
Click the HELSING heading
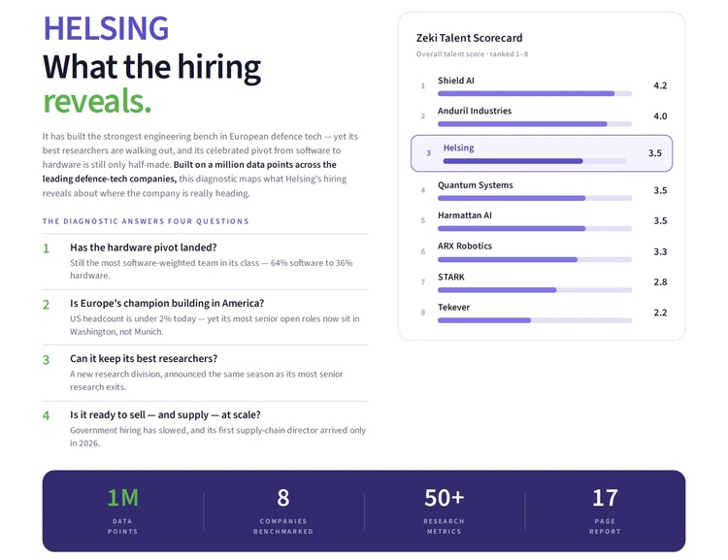point(107,29)
